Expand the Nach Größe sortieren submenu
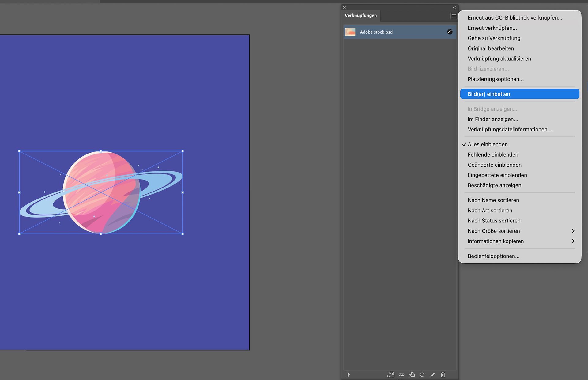Image resolution: width=588 pixels, height=380 pixels. coord(520,231)
